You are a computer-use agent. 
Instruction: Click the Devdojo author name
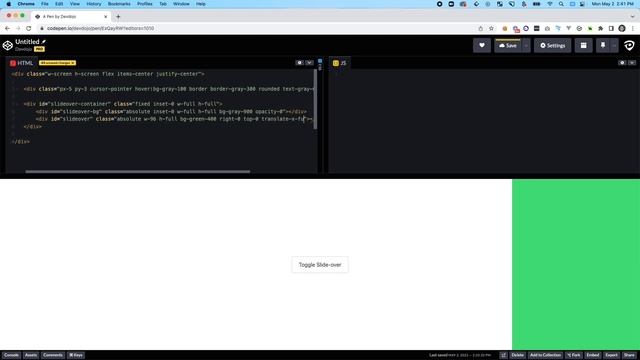tap(24, 49)
